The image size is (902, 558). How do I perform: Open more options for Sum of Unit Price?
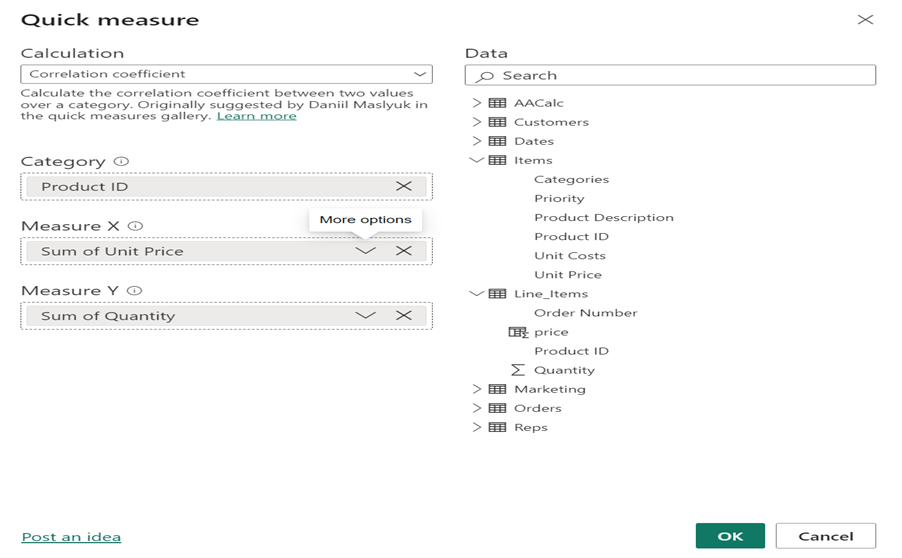tap(365, 251)
